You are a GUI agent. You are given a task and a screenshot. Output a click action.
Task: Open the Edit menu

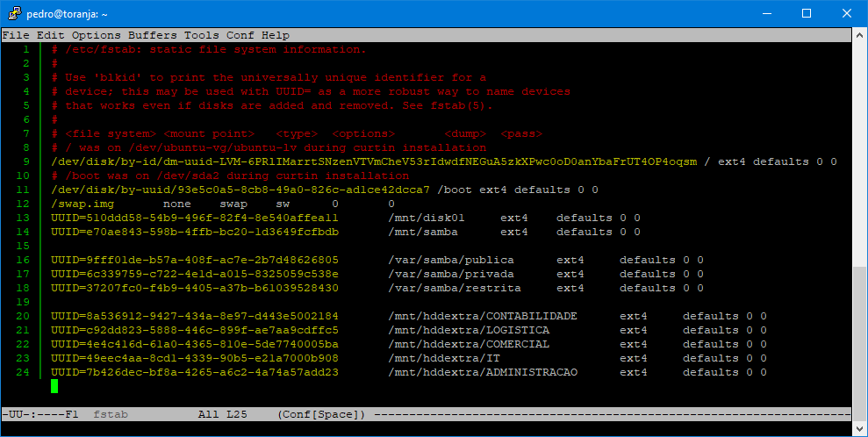(51, 35)
